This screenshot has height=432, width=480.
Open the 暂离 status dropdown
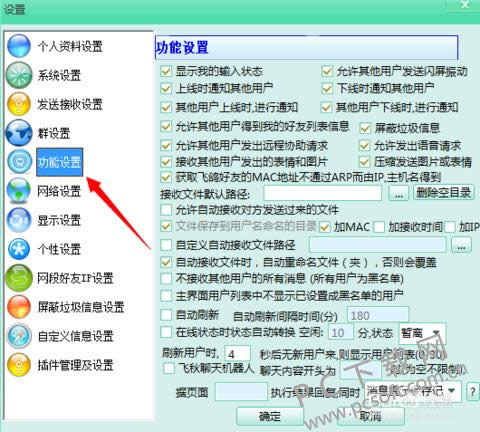coord(422,333)
